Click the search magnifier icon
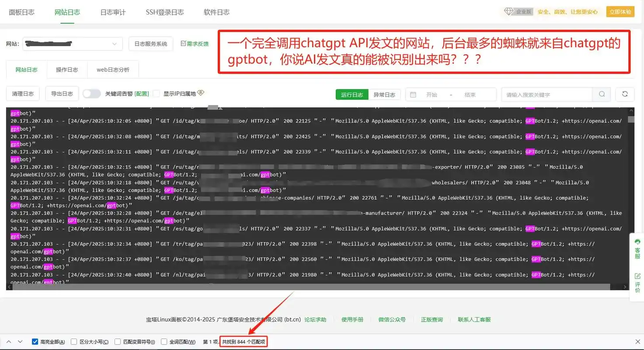This screenshot has width=644, height=350. coord(602,94)
